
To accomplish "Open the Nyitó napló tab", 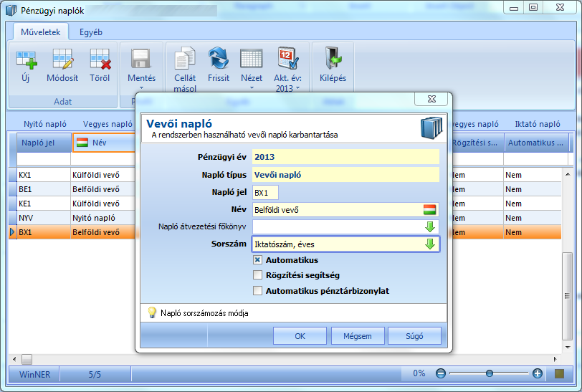I will coord(45,124).
